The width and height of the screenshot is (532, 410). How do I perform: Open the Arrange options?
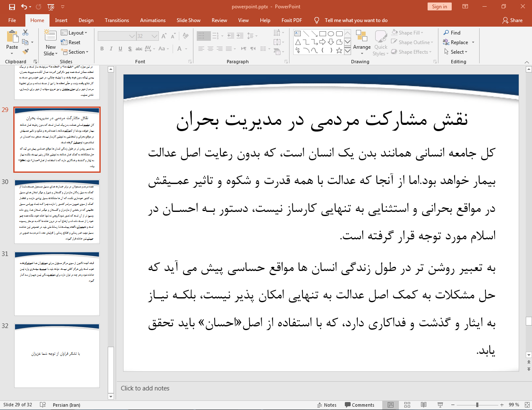click(362, 42)
